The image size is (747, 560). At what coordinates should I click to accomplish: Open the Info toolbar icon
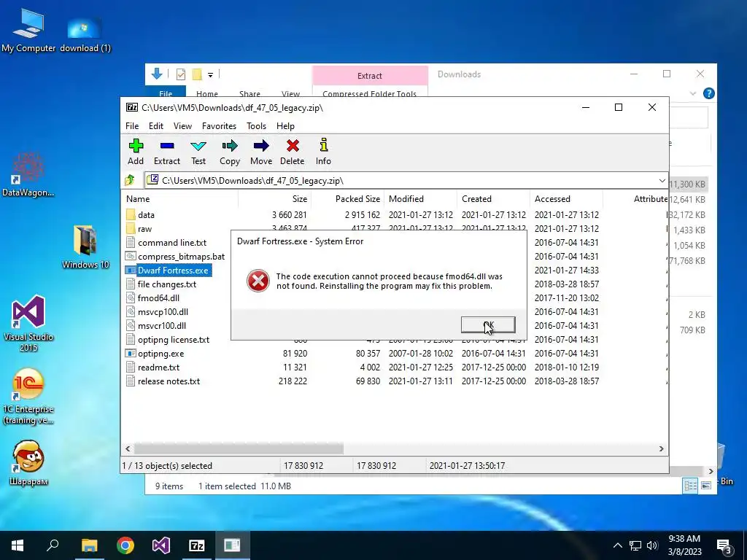coord(323,152)
